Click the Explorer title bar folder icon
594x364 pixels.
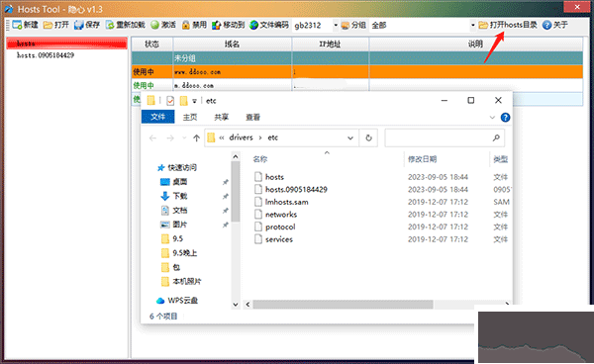tap(151, 100)
